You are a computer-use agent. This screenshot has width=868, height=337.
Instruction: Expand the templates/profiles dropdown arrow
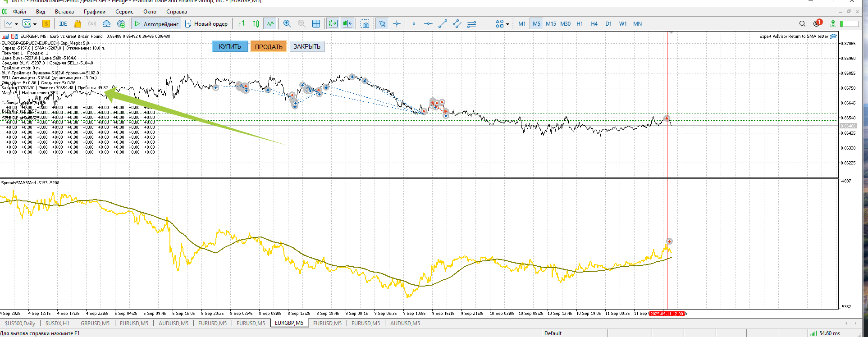(35, 24)
